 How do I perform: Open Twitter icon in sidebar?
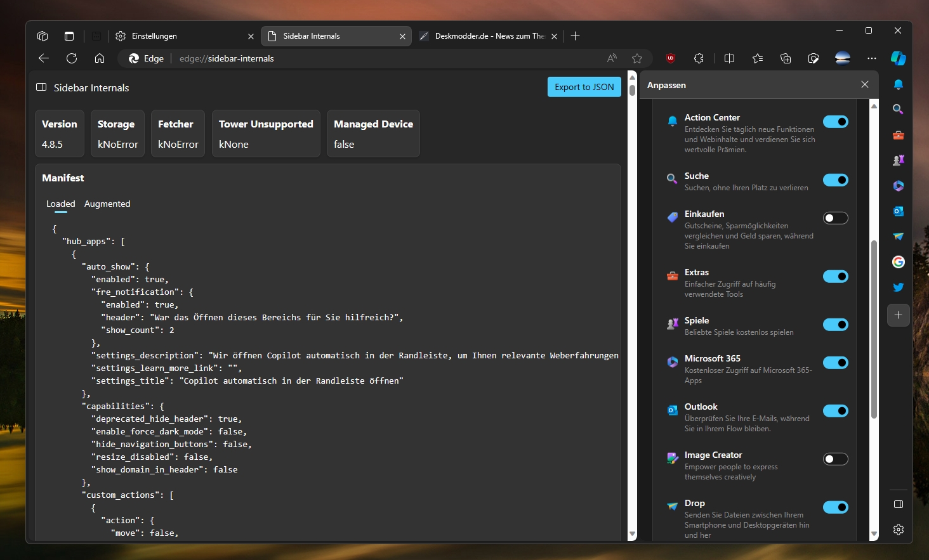tap(899, 287)
